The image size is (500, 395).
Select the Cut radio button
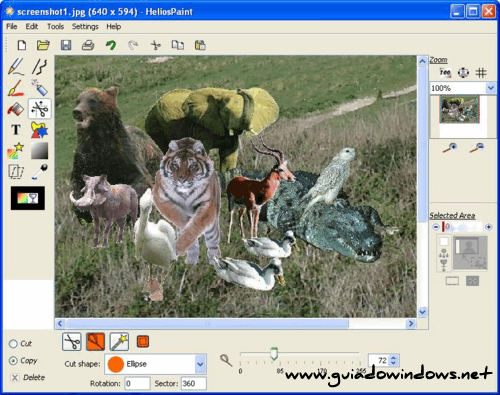tap(13, 344)
